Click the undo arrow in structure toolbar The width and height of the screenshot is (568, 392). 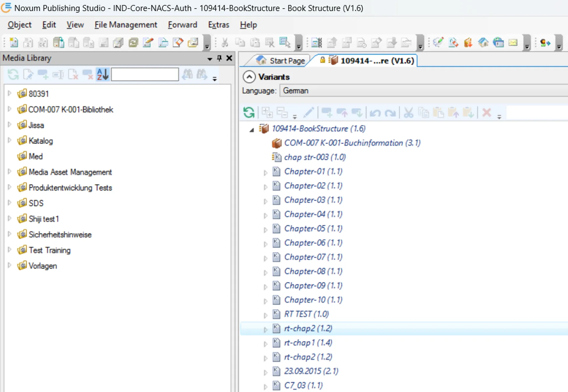(375, 113)
